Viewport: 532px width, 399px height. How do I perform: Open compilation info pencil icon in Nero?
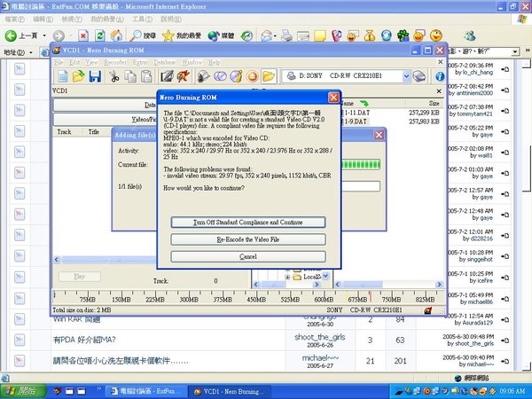pos(167,76)
